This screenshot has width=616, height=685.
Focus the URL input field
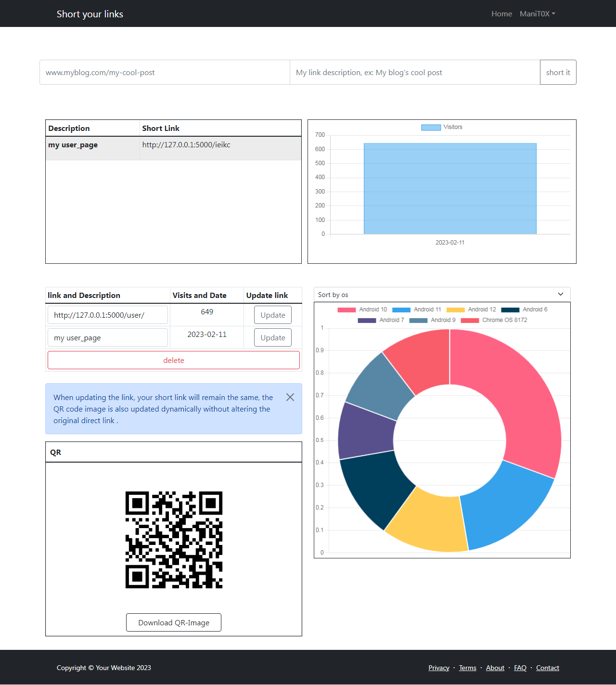165,72
